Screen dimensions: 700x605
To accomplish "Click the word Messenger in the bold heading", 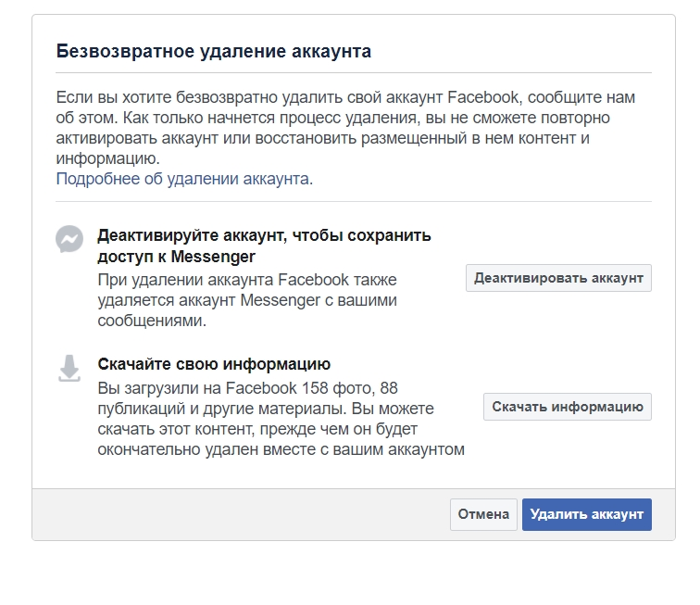I will pos(213,257).
